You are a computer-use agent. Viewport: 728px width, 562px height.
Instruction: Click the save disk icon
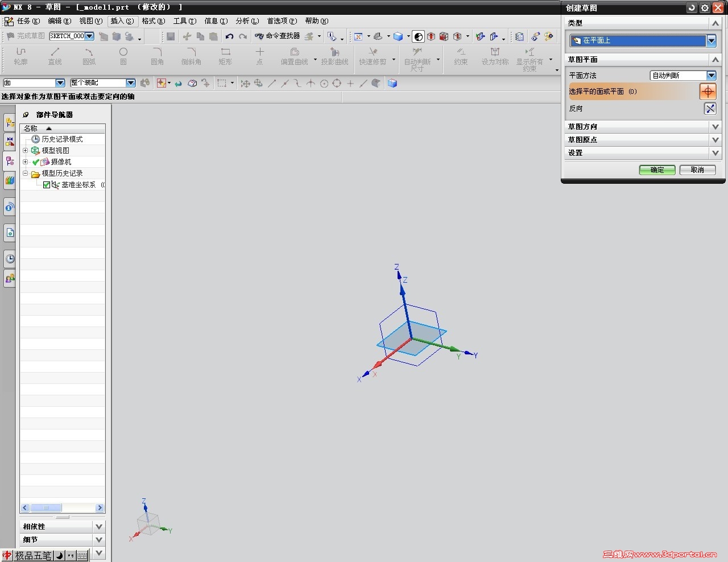[x=170, y=36]
